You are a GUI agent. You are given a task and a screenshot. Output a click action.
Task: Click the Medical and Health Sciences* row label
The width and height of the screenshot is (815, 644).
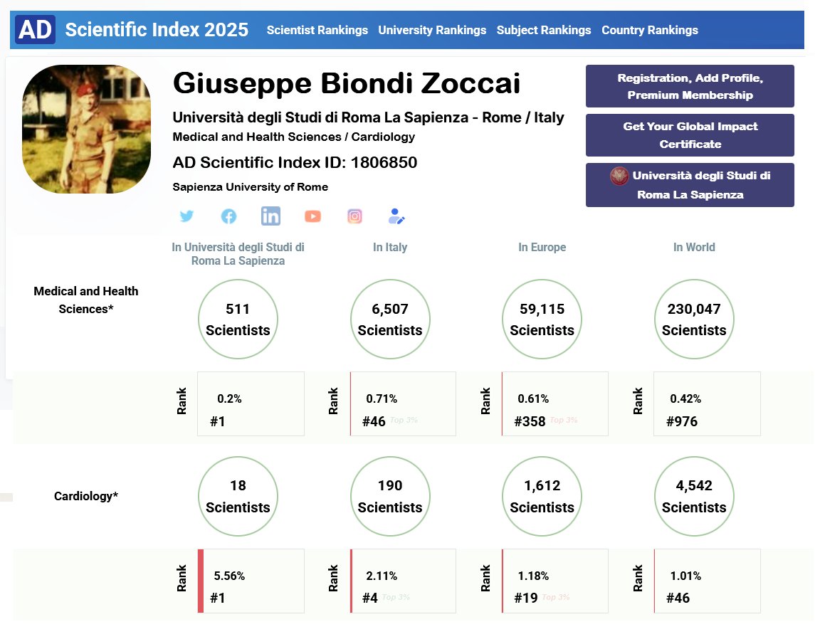tap(85, 300)
